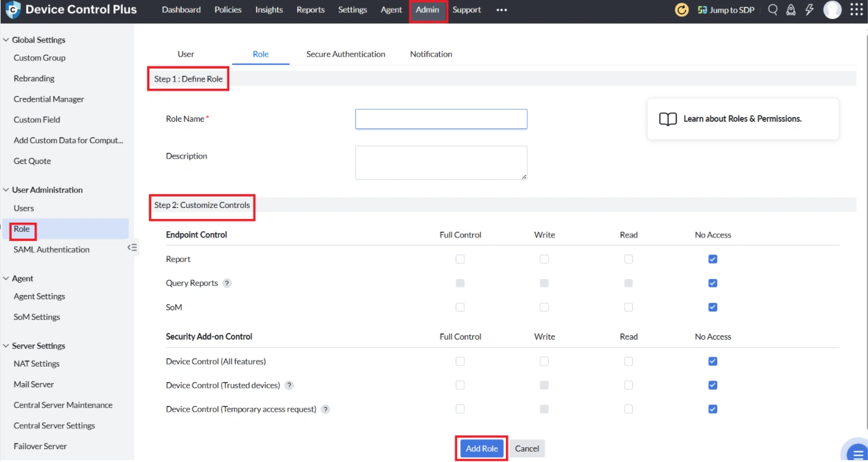Open the Reports menu
The height and width of the screenshot is (462, 868).
311,10
